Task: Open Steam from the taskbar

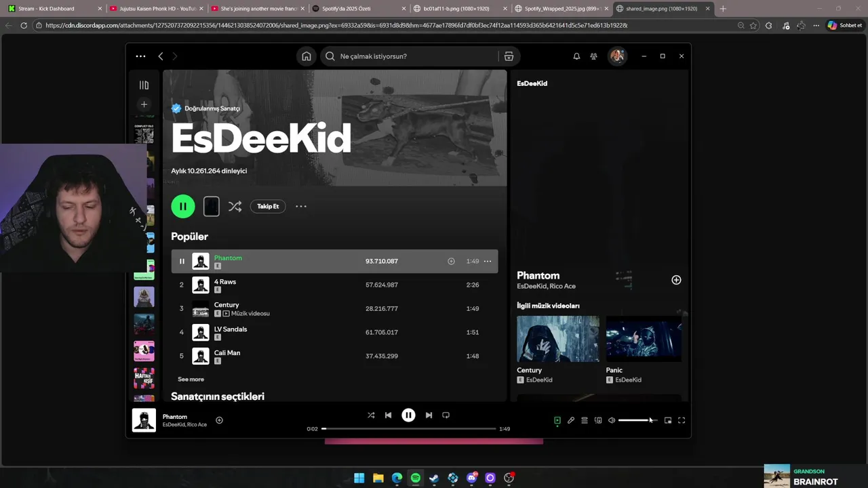Action: pos(434,478)
